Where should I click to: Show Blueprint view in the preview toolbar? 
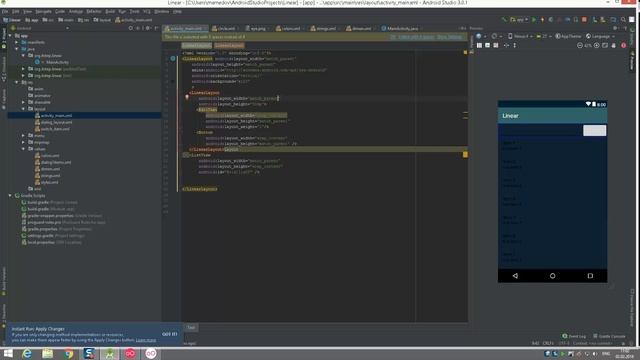[487, 45]
